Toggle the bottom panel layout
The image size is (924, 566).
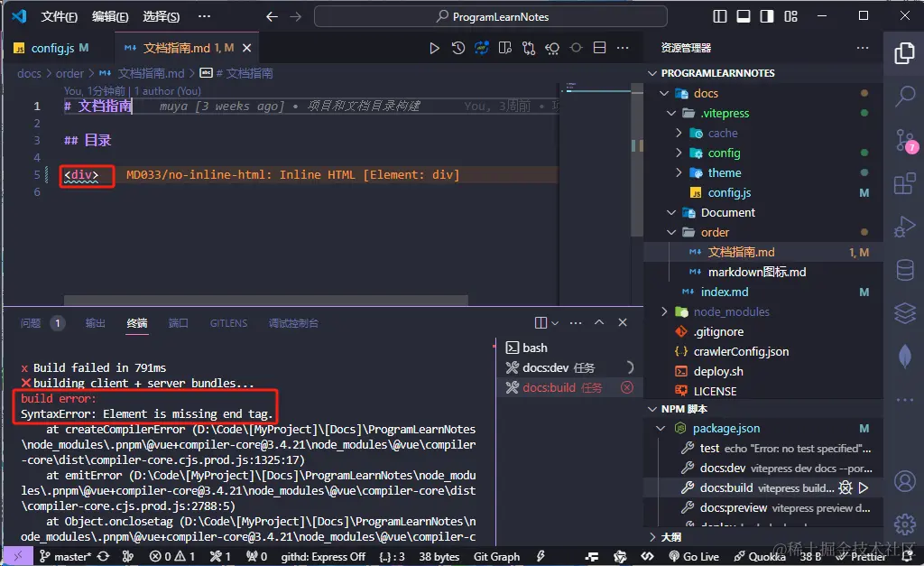[744, 16]
